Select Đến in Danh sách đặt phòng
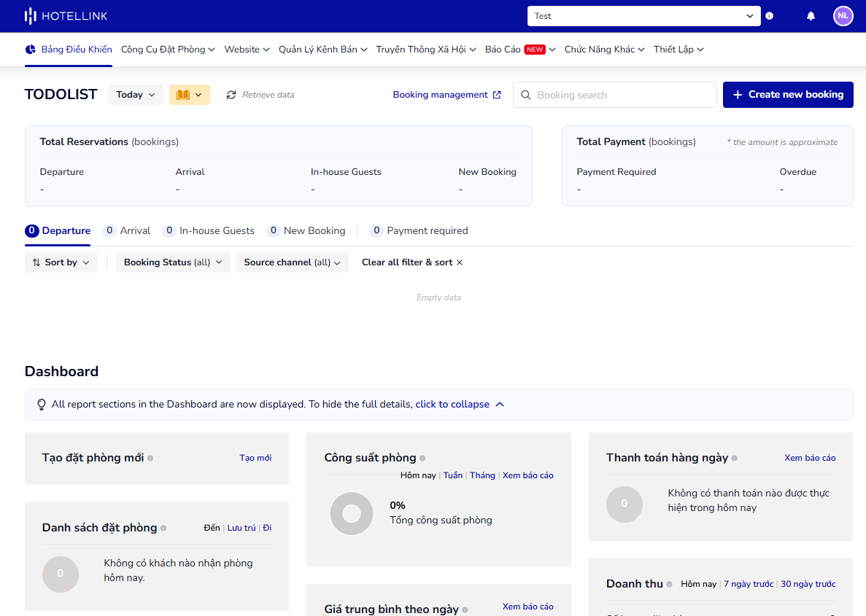 pyautogui.click(x=212, y=529)
